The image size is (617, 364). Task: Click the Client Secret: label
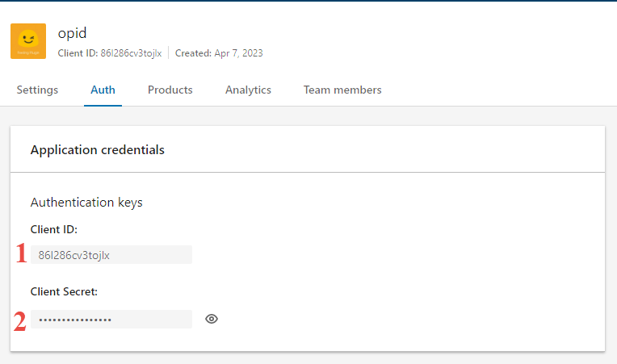64,291
